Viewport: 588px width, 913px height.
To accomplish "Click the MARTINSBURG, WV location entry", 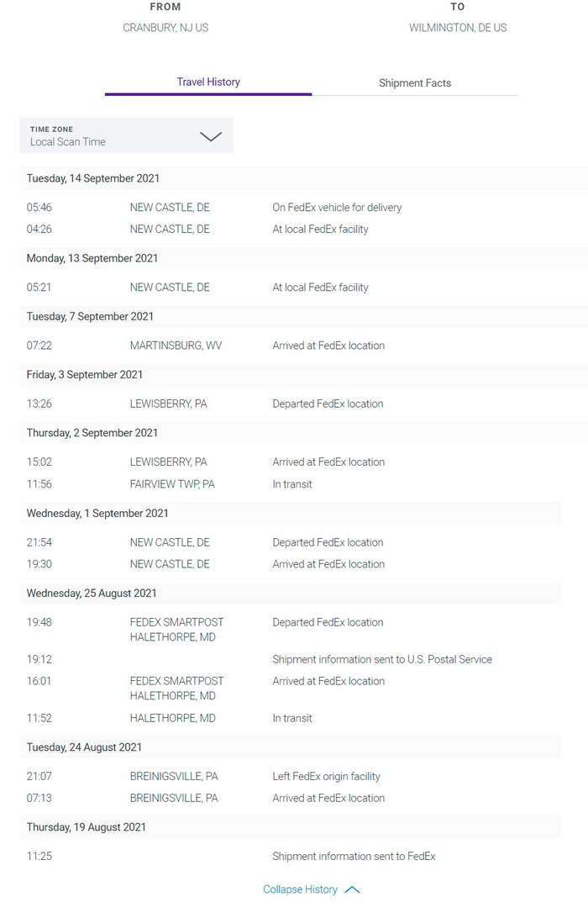I will [x=176, y=346].
